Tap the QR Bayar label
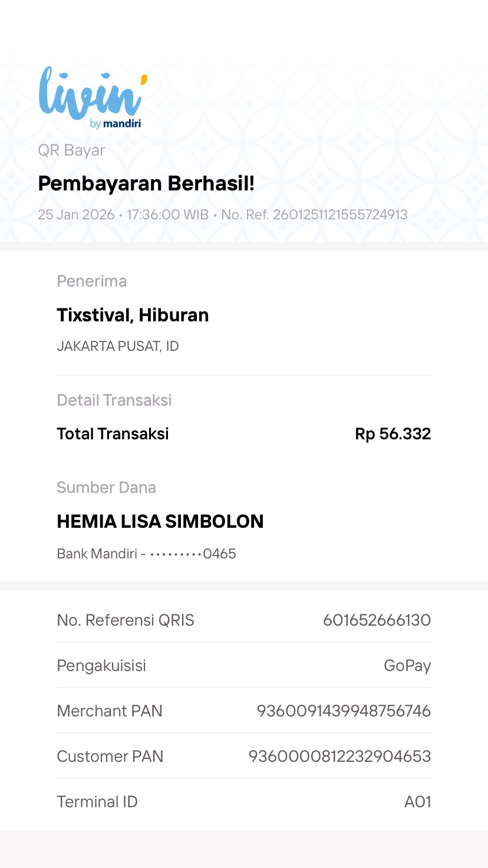488x868 pixels. tap(71, 150)
